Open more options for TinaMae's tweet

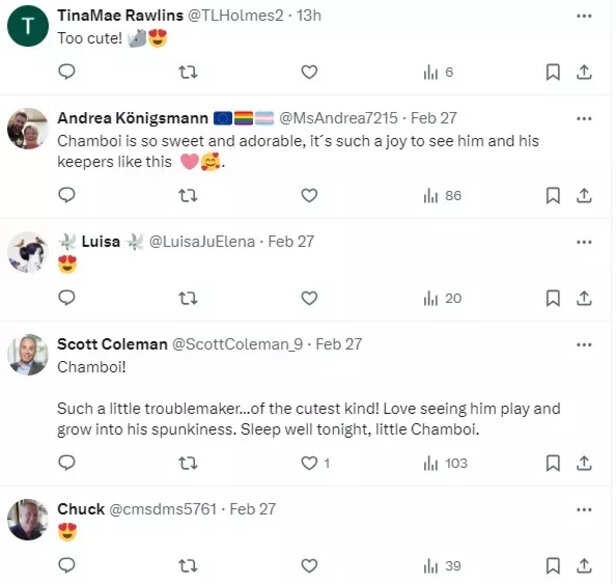pos(584,17)
